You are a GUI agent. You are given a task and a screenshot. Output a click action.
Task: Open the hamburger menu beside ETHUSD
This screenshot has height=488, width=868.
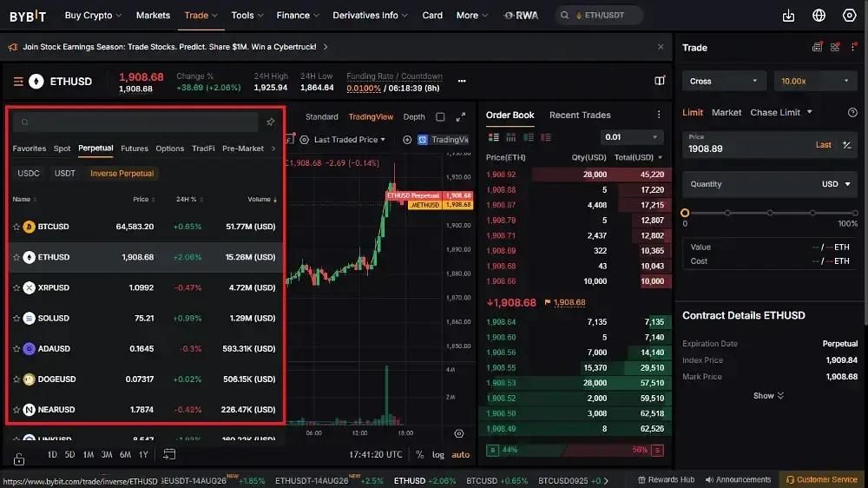18,82
